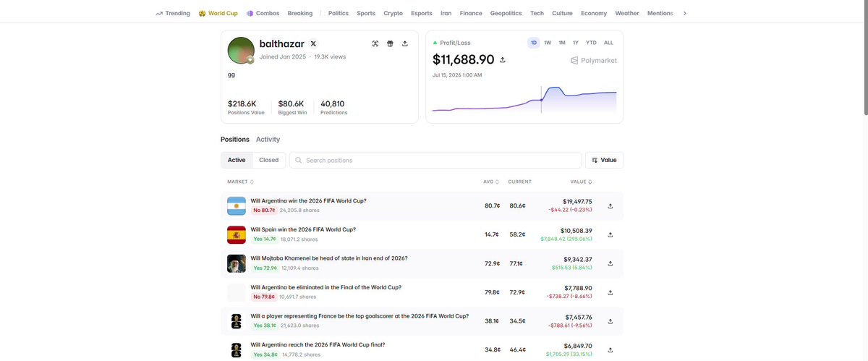Select the 1M profit/loss range
The image size is (868, 361).
click(x=562, y=43)
